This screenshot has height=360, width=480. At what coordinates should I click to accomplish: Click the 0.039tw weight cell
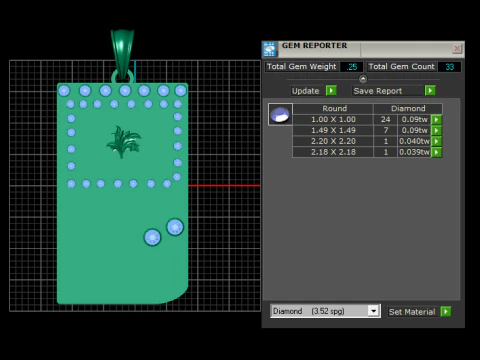(x=414, y=152)
